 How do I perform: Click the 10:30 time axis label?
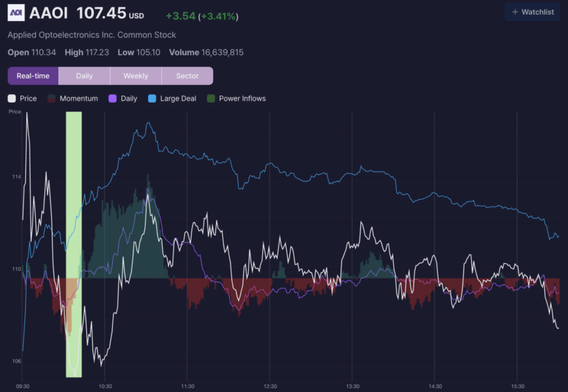coord(105,386)
